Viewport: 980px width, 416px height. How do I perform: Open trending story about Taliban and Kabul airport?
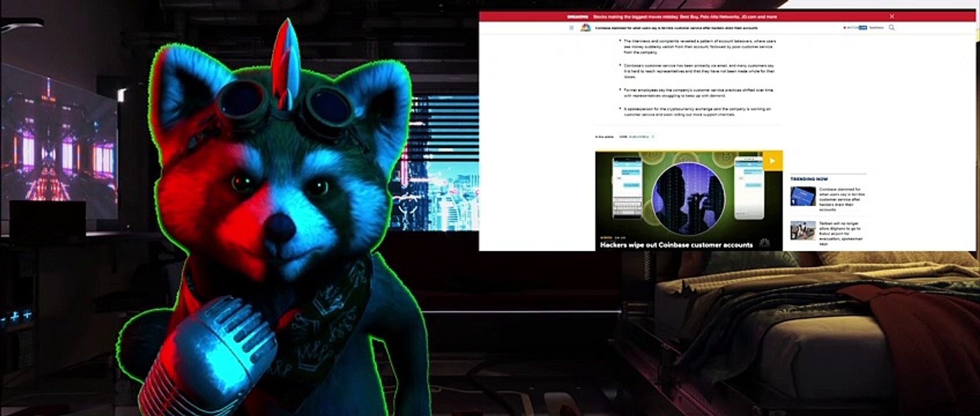(x=841, y=233)
